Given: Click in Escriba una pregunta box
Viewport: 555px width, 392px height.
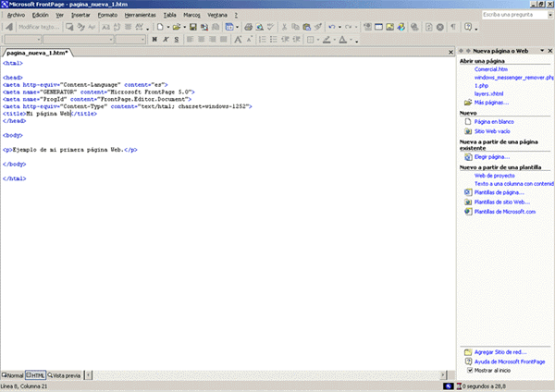Looking at the screenshot, I should [514, 15].
